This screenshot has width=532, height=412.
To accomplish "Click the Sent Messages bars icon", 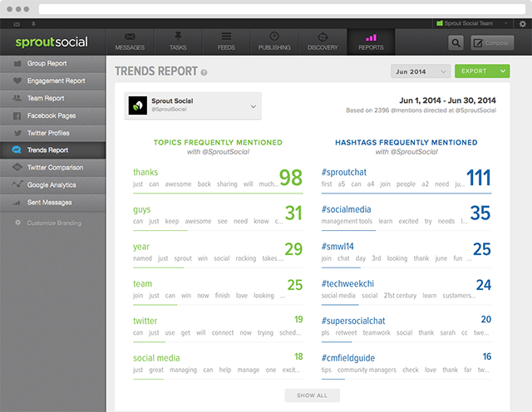I will (x=17, y=203).
